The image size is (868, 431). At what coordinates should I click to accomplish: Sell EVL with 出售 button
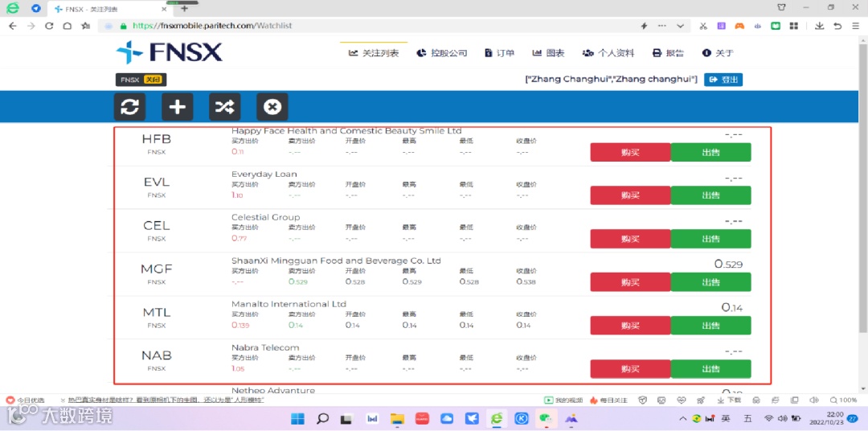pos(710,195)
